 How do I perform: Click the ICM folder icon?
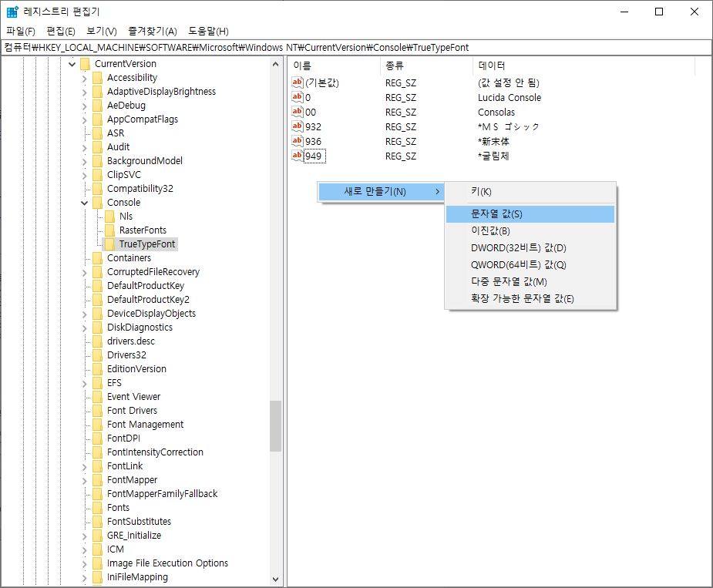click(97, 549)
